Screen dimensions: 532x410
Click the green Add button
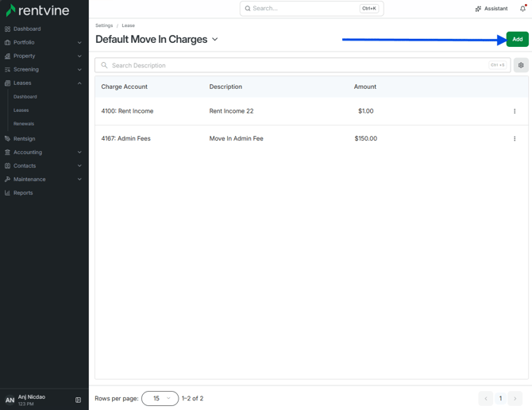pos(517,40)
